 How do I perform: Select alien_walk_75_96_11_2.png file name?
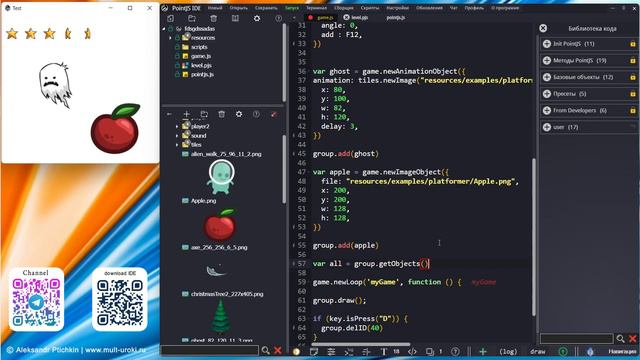pos(226,154)
